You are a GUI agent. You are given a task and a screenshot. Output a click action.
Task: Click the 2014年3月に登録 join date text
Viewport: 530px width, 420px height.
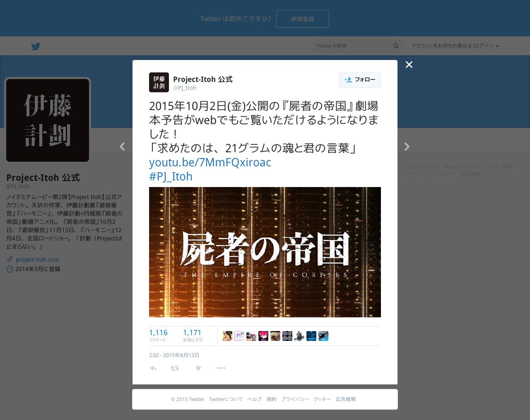click(38, 269)
